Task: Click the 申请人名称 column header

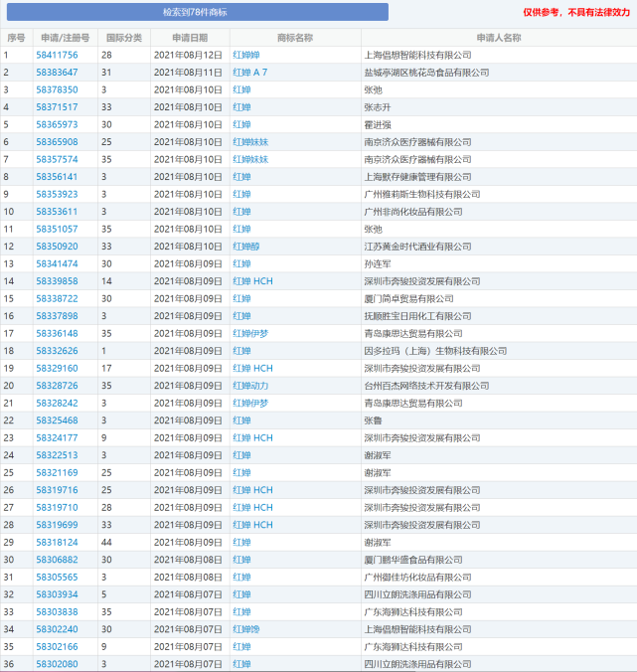Action: click(x=499, y=38)
